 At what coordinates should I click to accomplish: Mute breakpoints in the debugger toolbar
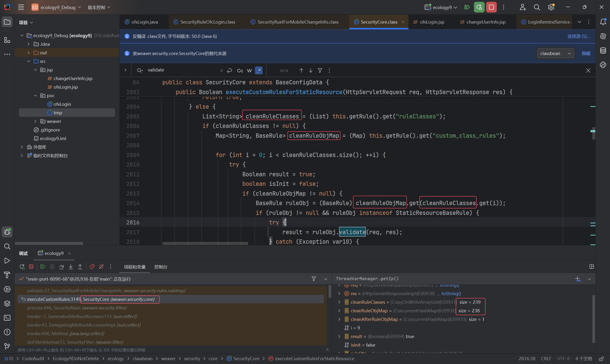coord(101,267)
